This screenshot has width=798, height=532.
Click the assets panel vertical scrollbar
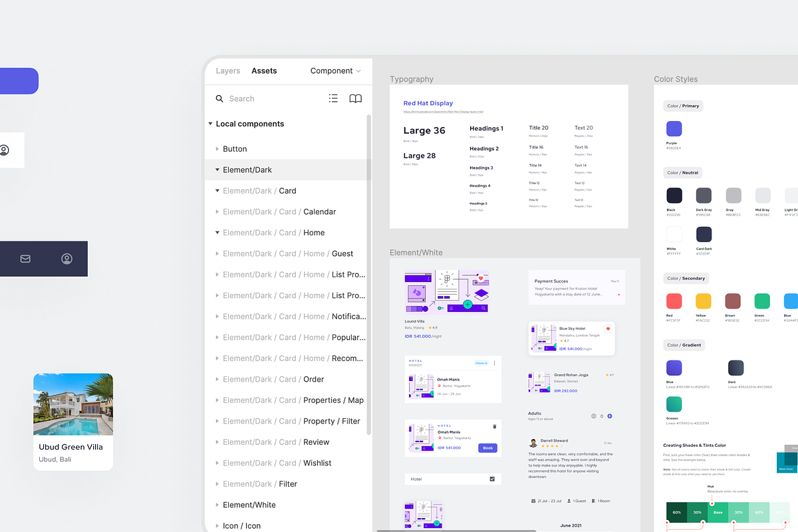369,275
